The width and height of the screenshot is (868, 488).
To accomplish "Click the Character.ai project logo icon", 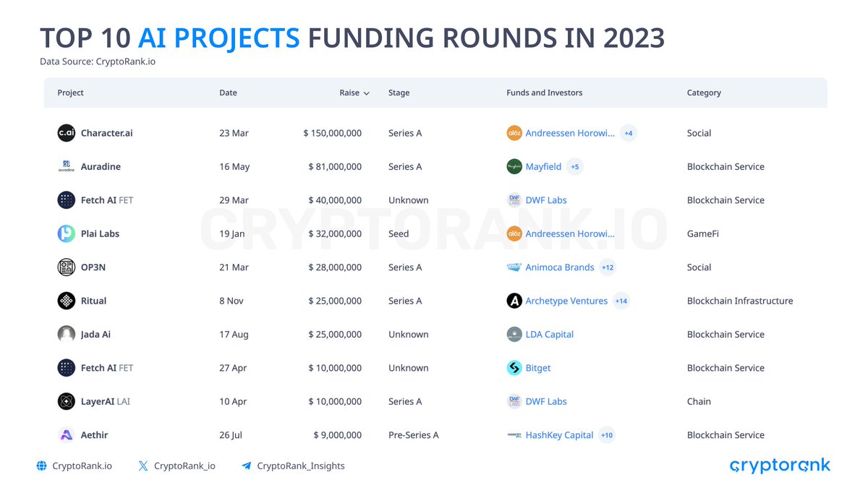I will coord(67,133).
